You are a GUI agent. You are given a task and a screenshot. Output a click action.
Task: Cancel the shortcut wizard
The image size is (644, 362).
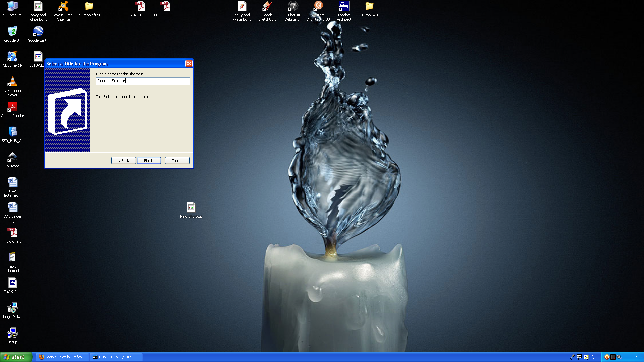pos(177,161)
